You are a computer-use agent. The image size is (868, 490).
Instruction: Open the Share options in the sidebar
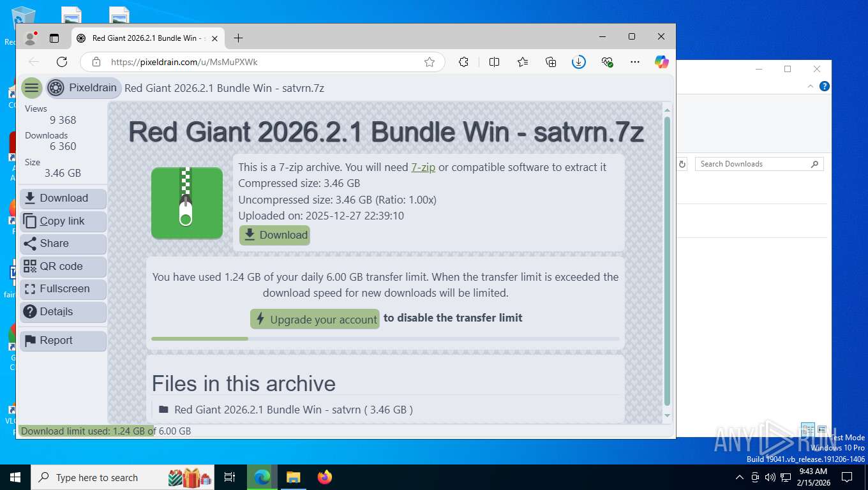tap(63, 244)
